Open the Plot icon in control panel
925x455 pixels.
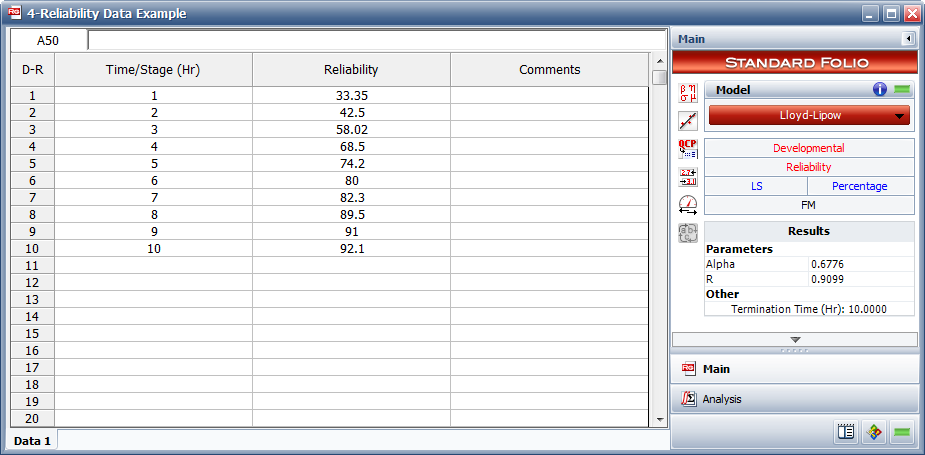[688, 121]
